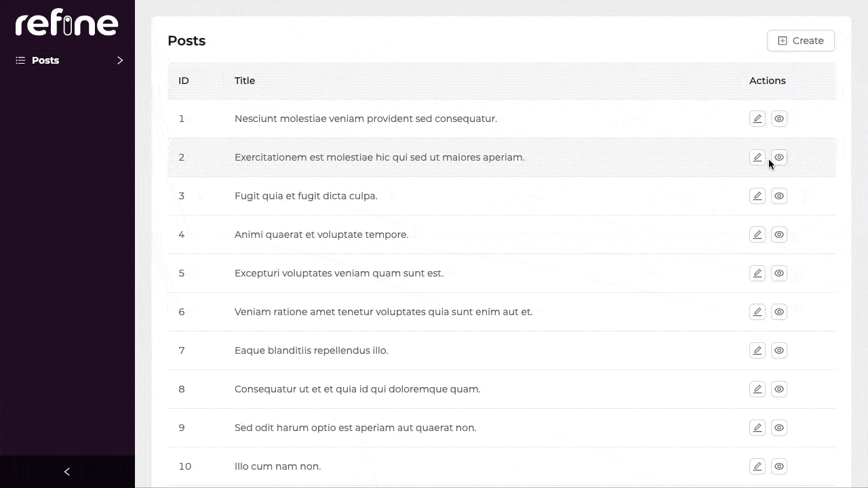Edit post 2 using its pencil icon
The width and height of the screenshot is (868, 488).
coord(757,157)
